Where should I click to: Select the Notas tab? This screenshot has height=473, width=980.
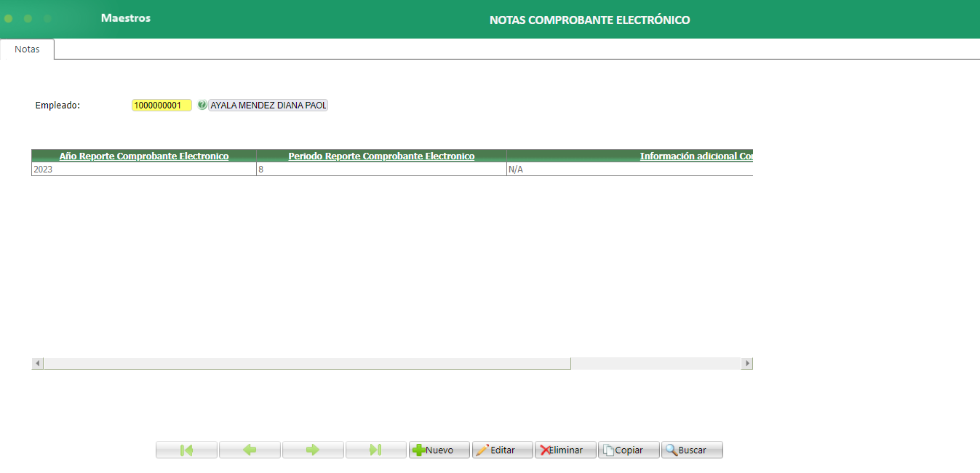pos(27,49)
